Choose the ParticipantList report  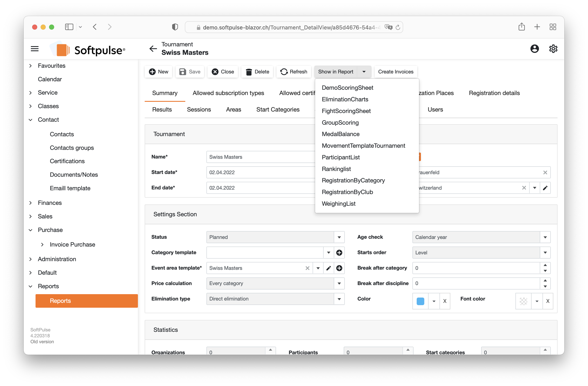point(341,157)
